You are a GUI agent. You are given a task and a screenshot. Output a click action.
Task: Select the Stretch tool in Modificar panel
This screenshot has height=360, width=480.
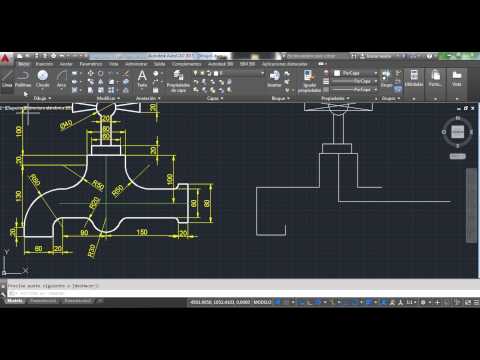coord(91,90)
